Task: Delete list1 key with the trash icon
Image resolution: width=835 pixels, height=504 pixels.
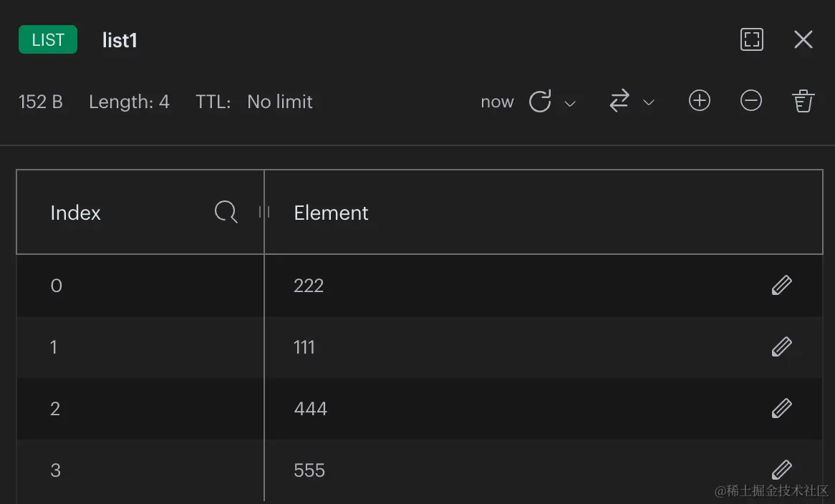Action: tap(803, 101)
